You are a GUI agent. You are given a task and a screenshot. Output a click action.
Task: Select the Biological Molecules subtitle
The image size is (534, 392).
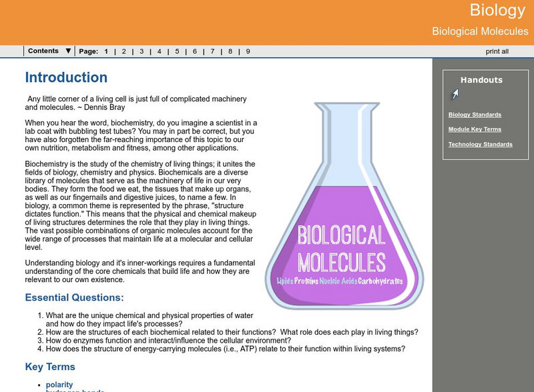coord(481,29)
